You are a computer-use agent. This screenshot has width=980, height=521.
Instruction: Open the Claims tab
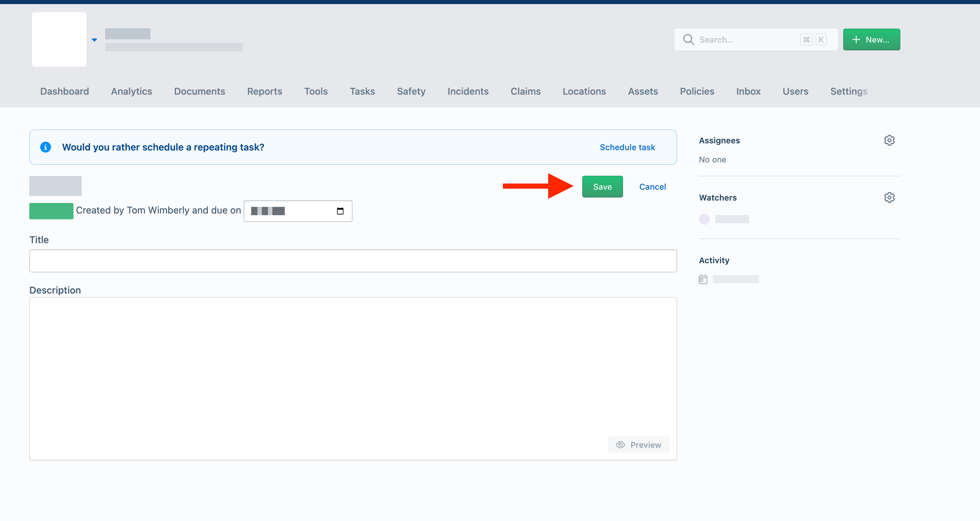(525, 91)
